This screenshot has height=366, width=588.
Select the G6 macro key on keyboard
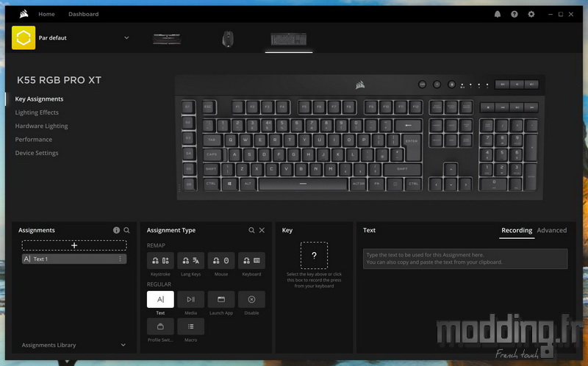click(189, 184)
